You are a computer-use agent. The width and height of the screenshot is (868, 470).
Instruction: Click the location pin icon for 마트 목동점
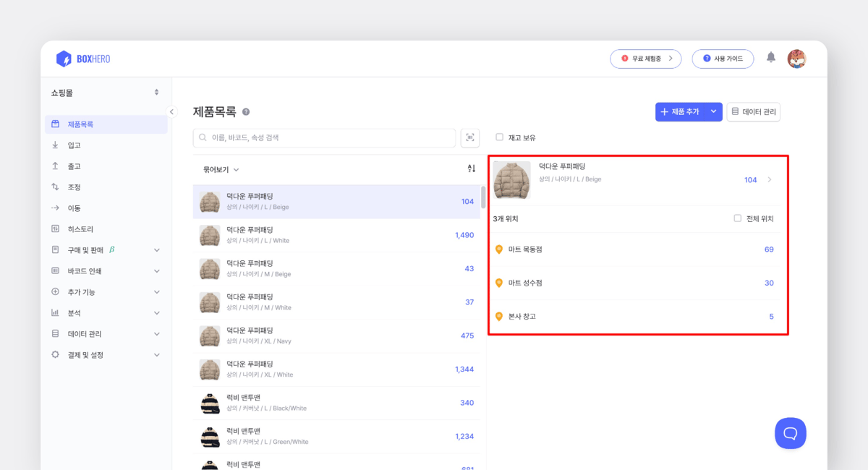tap(498, 249)
